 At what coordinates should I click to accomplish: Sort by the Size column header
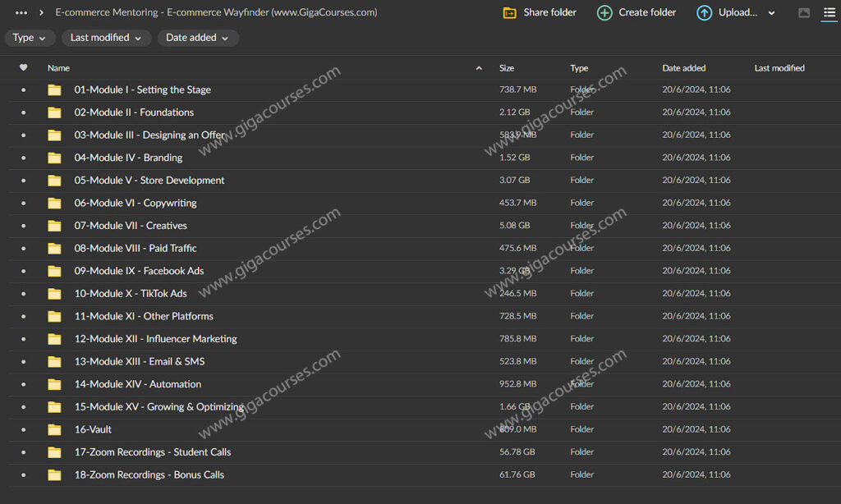point(507,68)
